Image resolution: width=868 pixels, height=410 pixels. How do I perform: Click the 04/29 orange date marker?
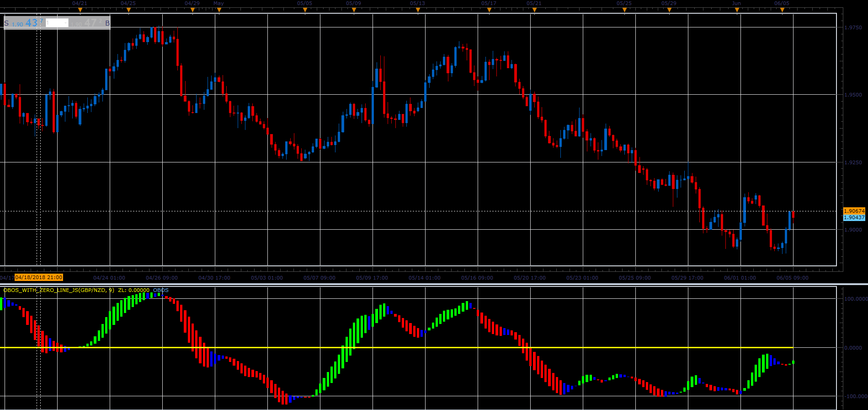[x=192, y=10]
